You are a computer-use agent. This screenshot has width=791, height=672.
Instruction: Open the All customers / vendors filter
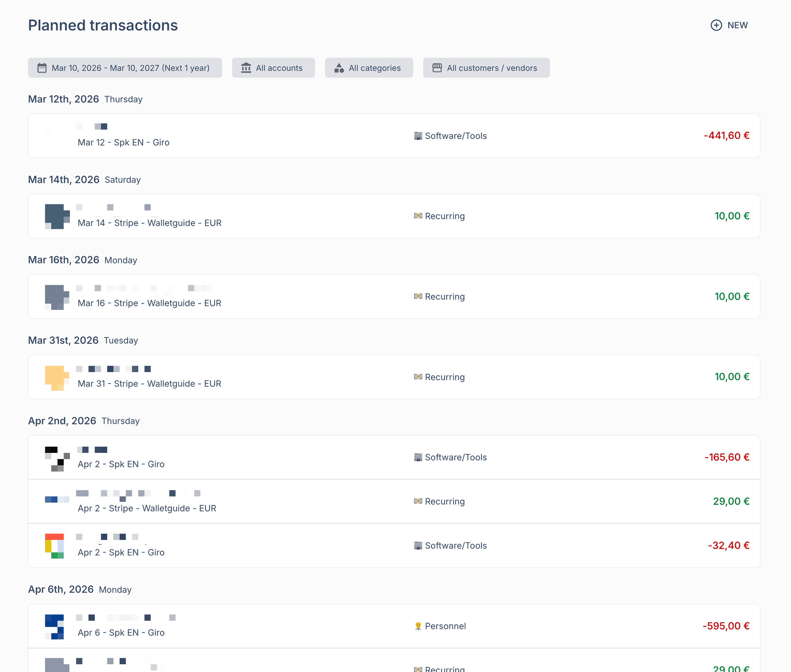click(x=486, y=68)
